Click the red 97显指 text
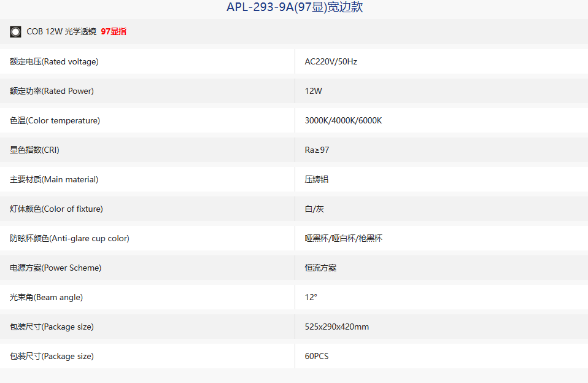This screenshot has width=588, height=383. click(114, 31)
